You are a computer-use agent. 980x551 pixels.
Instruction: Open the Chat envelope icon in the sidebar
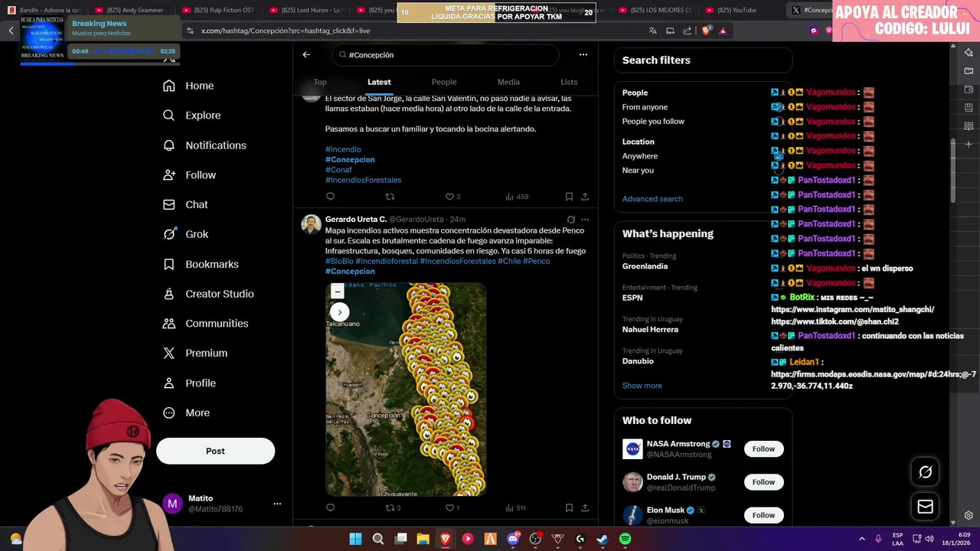pos(169,204)
